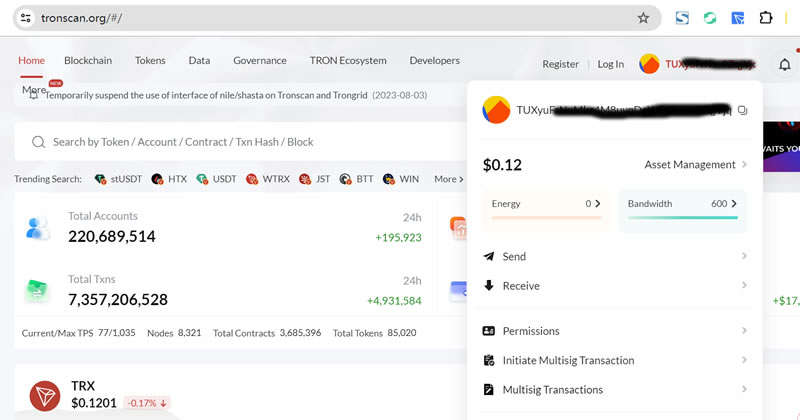Select Multisig Transactions entry

[615, 389]
